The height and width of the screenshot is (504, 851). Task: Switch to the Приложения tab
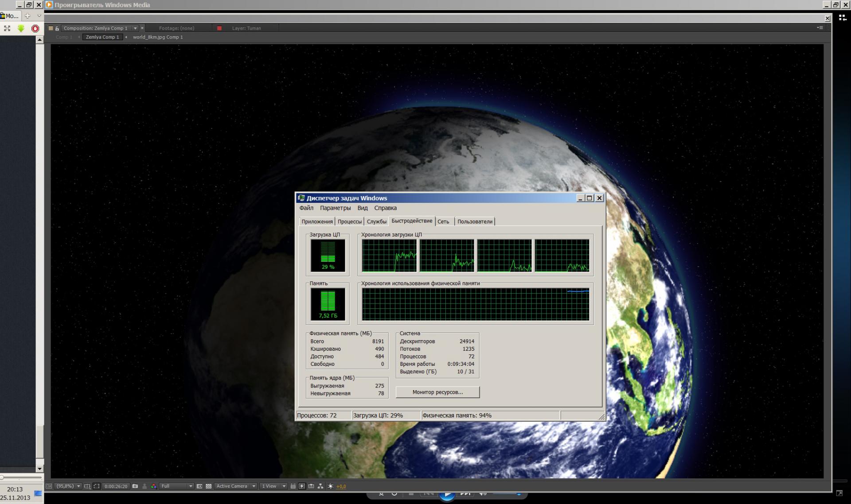pos(317,221)
